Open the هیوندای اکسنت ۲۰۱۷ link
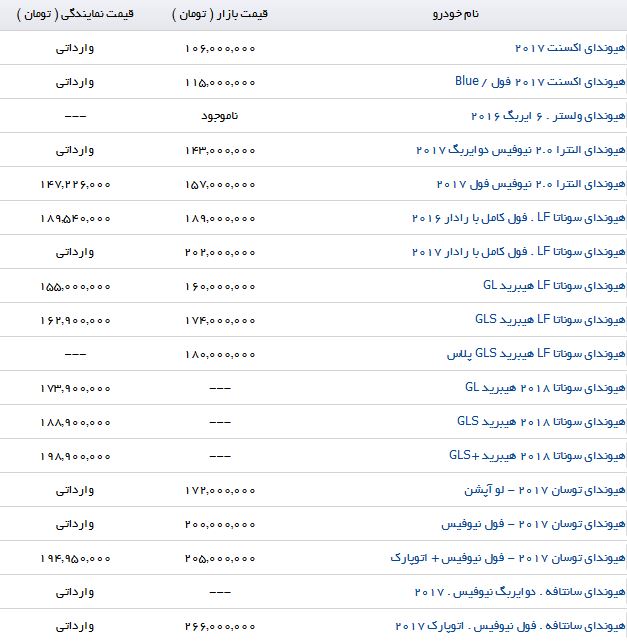 [570, 48]
